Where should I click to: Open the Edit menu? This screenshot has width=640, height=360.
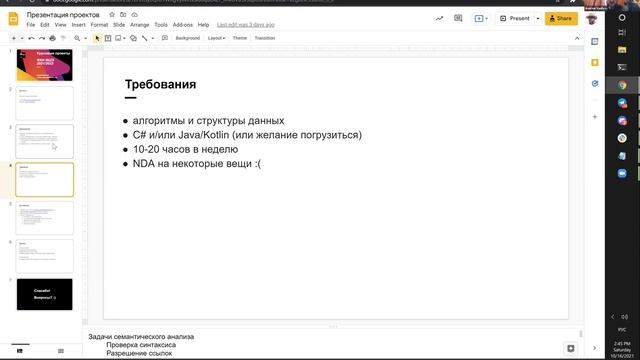pos(44,25)
